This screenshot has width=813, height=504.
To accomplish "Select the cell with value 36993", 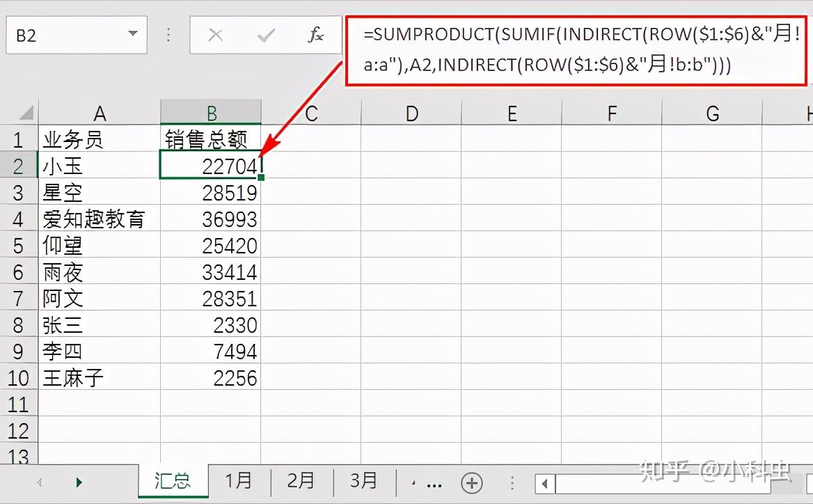I will tap(211, 219).
